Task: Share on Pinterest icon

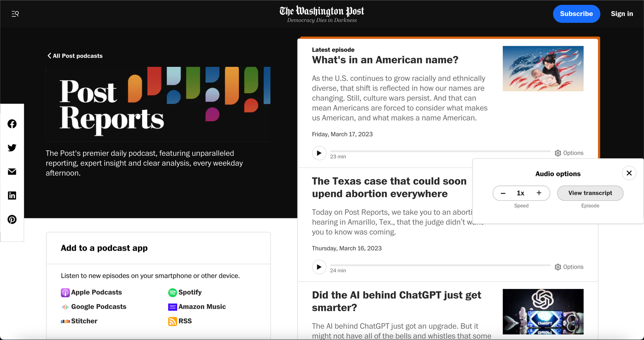Action: (x=12, y=219)
